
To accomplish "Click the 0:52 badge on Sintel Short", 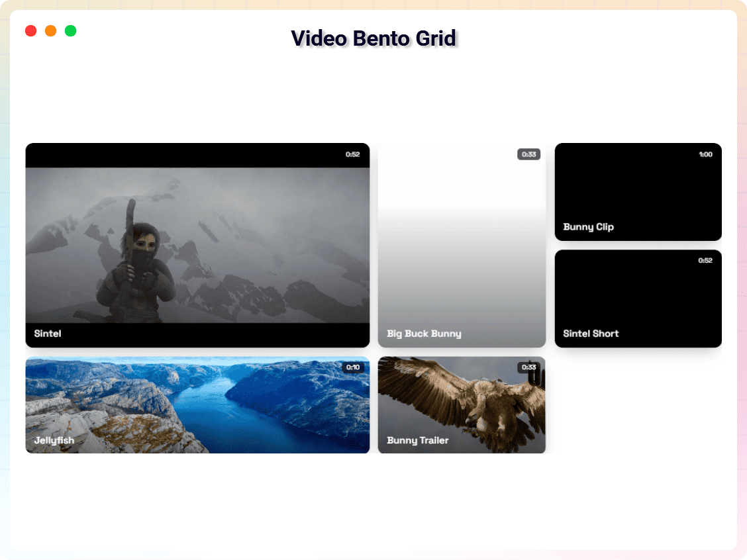I will pyautogui.click(x=705, y=261).
